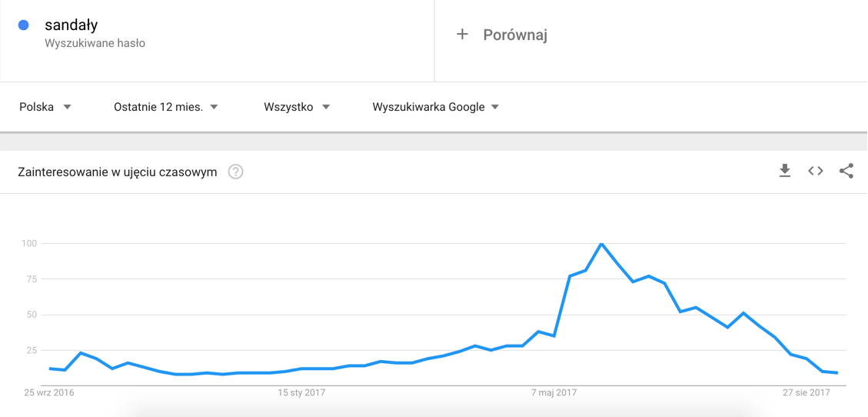
Task: Download the interest-over-time chart data
Action: 784,171
